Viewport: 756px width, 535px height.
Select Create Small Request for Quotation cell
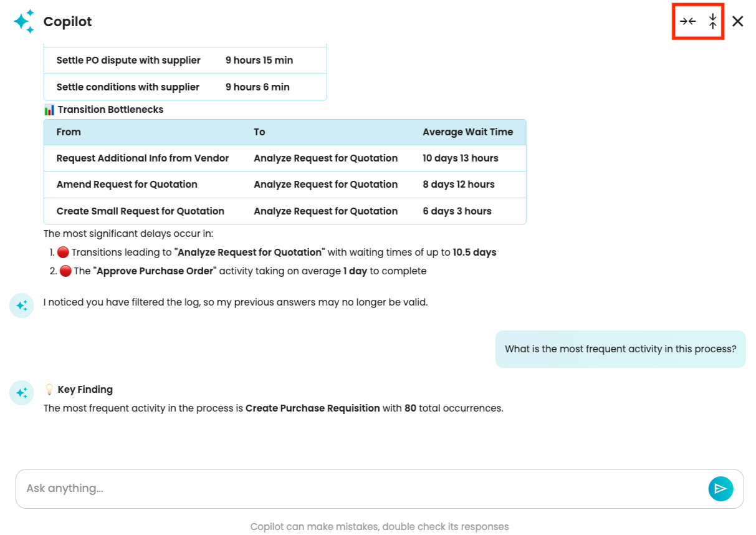tap(140, 211)
